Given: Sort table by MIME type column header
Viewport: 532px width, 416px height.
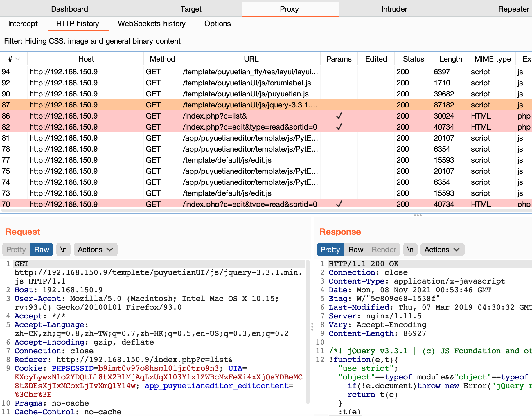Looking at the screenshot, I should [493, 59].
